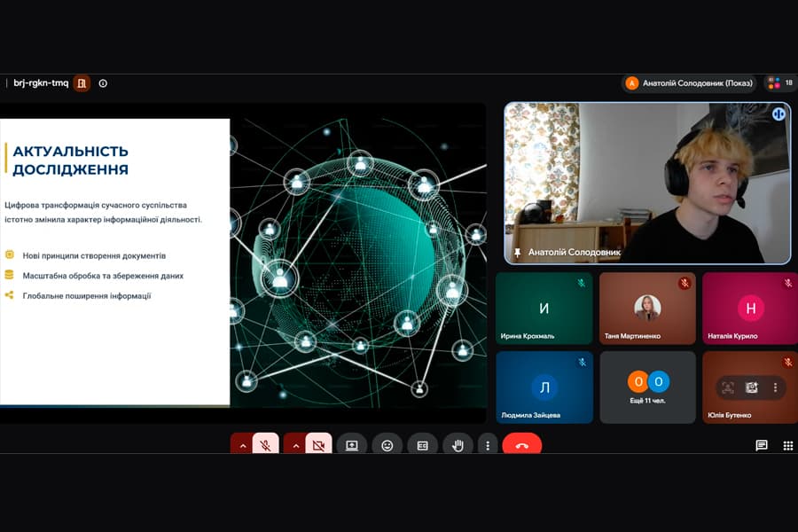Screen dimensions: 798x532
Task: Open more options three-dot menu in toolbar
Action: click(x=488, y=445)
